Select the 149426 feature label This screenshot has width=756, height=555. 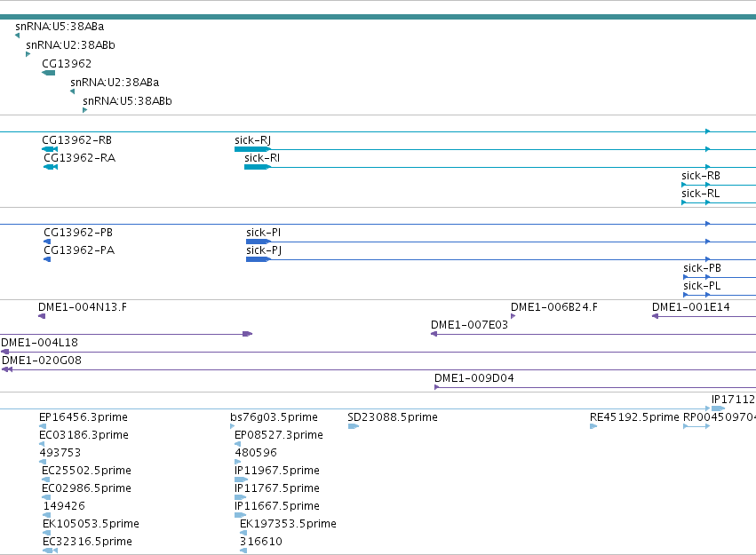click(64, 506)
